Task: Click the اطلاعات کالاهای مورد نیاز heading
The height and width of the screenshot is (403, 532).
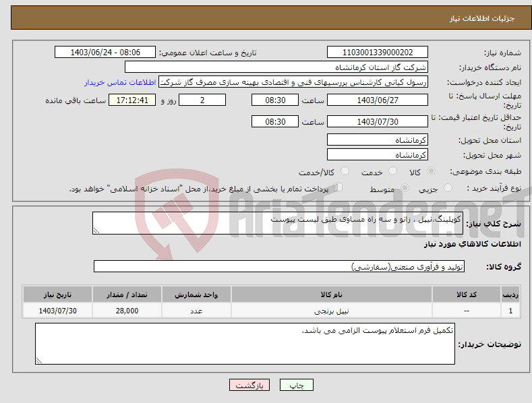Action: click(472, 244)
